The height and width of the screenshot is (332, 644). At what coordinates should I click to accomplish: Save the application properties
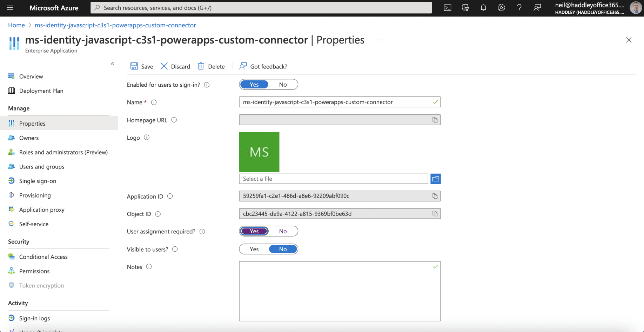[142, 66]
